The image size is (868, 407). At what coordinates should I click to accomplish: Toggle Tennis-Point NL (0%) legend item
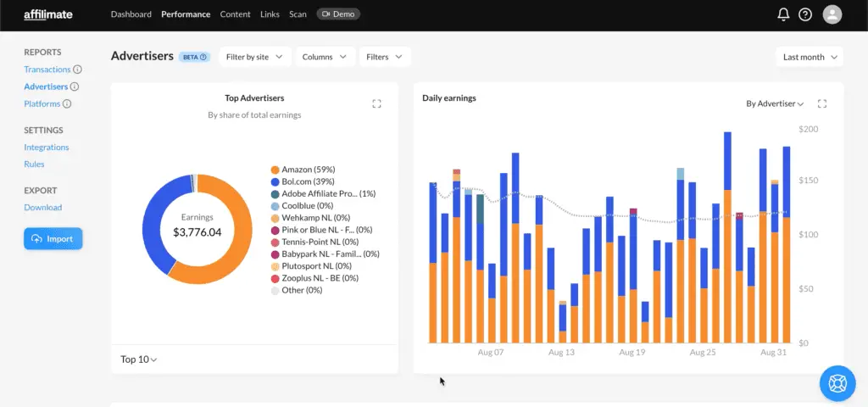click(x=314, y=242)
